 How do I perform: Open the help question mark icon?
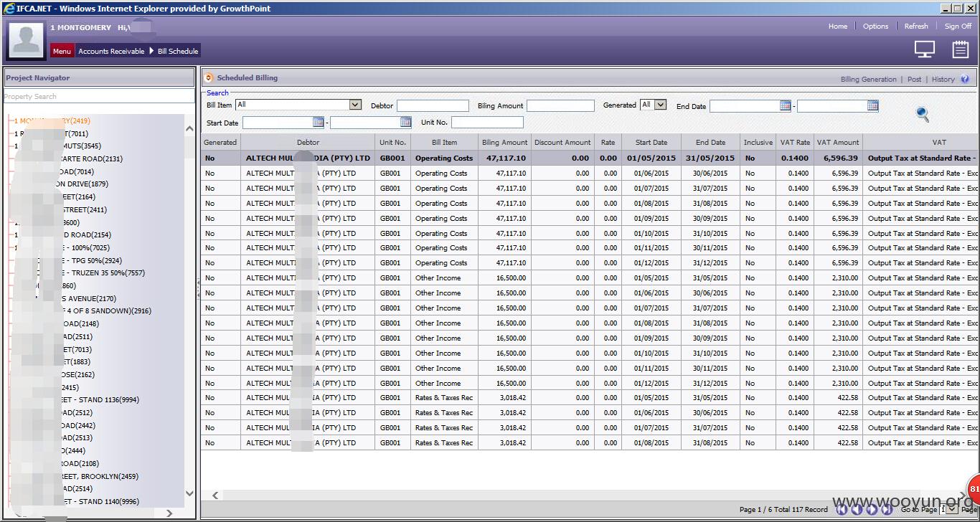point(965,79)
